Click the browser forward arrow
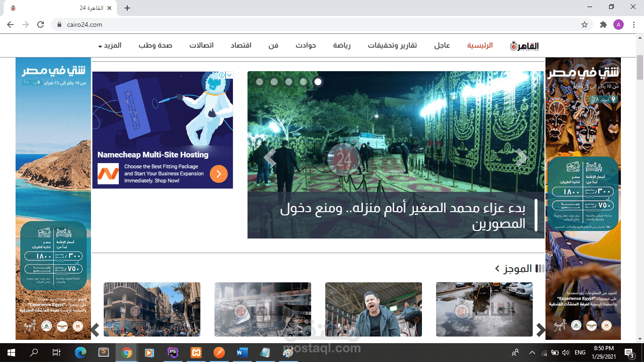The image size is (644, 362). tap(25, 25)
